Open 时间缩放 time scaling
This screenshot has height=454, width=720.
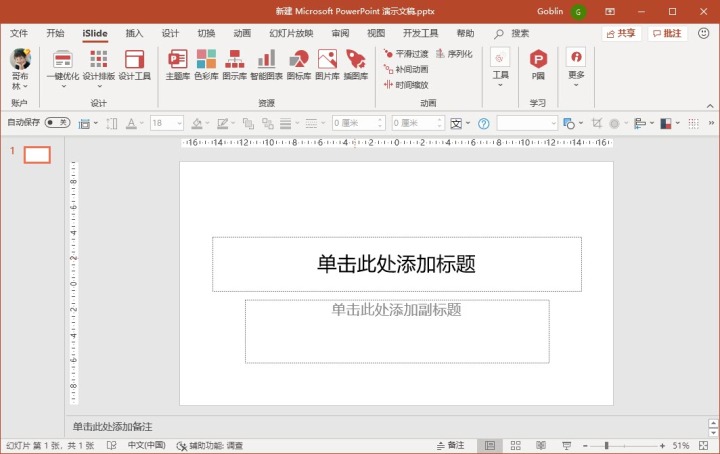point(405,85)
